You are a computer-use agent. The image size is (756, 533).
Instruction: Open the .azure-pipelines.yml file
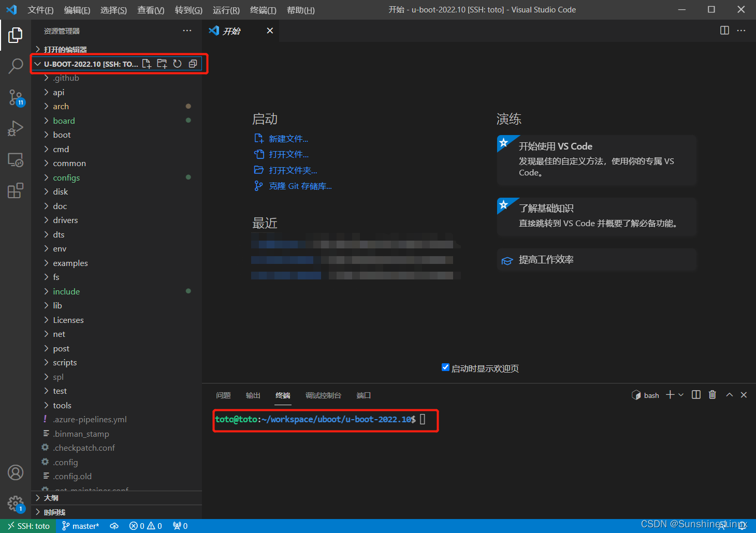[x=117, y=419]
